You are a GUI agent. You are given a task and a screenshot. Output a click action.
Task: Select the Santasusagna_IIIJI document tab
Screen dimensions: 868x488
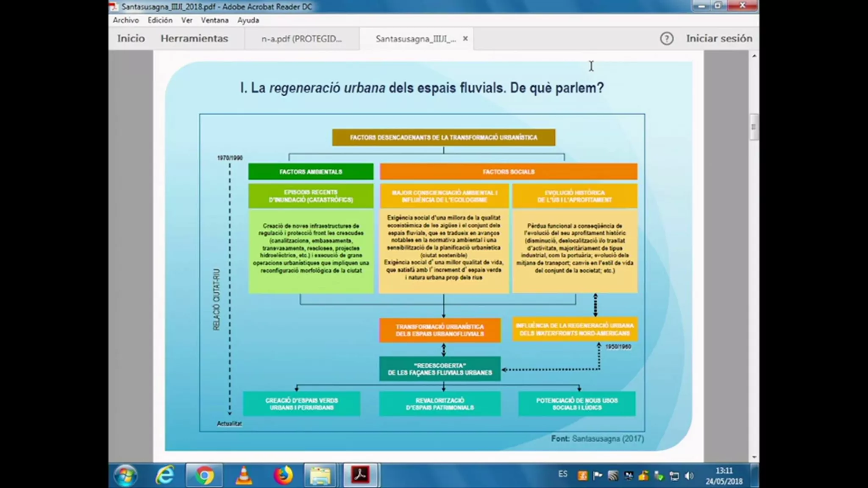415,39
